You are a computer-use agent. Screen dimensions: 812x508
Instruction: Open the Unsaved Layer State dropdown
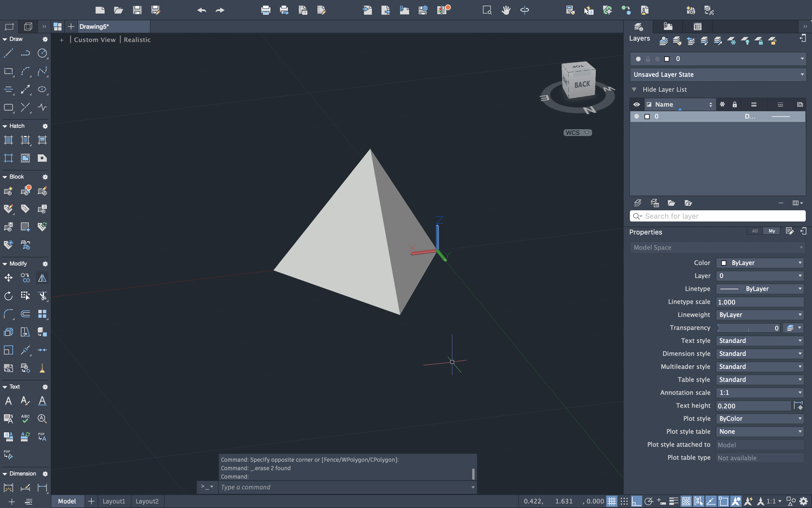[718, 75]
